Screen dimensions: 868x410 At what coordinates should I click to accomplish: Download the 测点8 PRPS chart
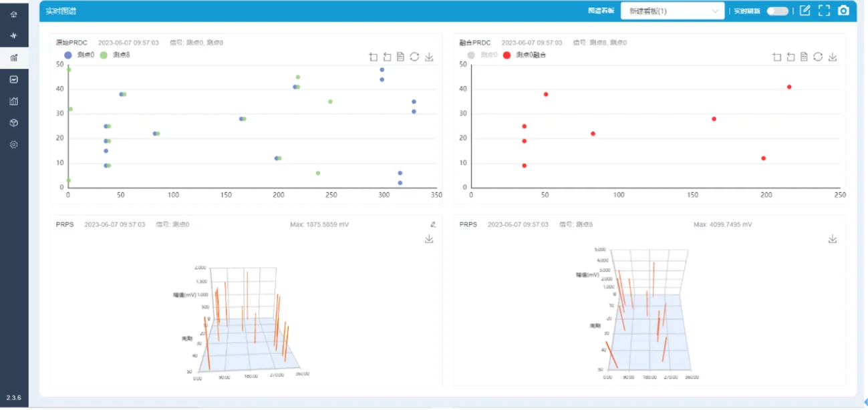coord(833,239)
